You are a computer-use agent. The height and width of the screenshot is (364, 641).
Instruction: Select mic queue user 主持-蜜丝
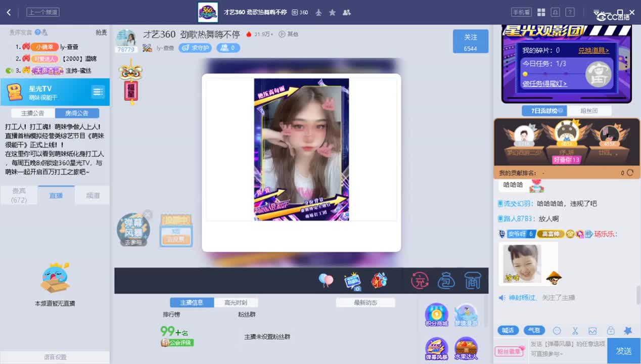[x=78, y=71]
